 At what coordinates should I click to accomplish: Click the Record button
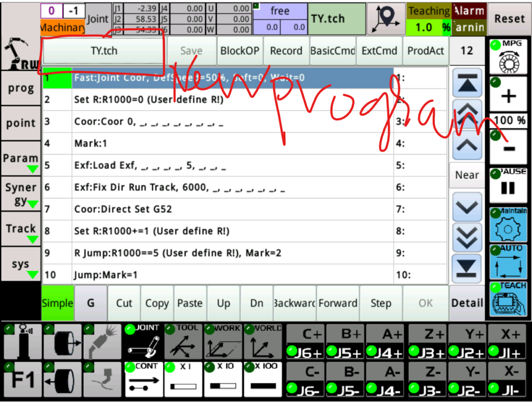(286, 51)
